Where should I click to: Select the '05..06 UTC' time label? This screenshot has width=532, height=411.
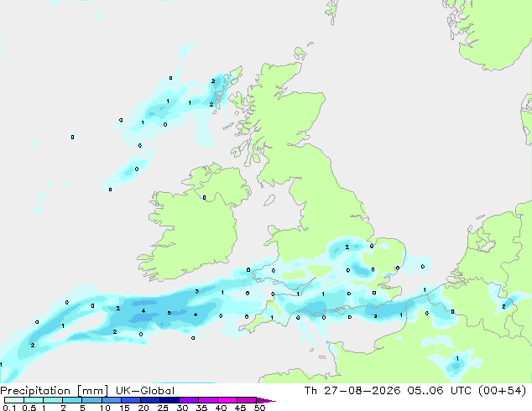point(439,391)
